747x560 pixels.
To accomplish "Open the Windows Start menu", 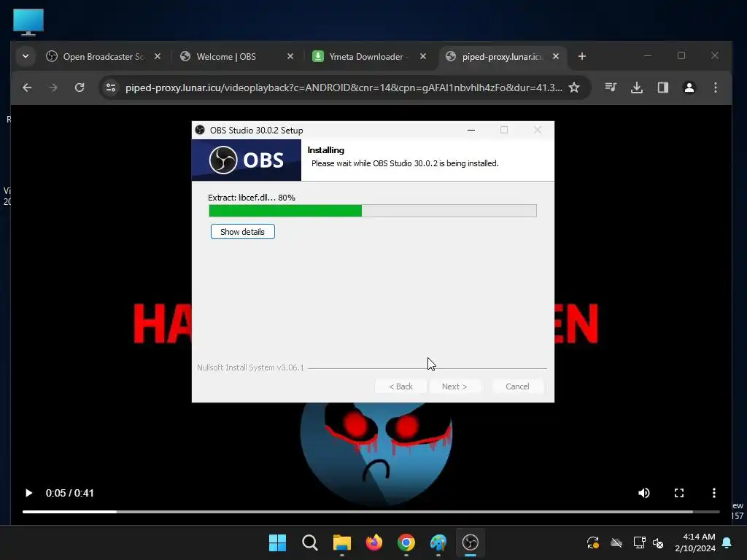I will coord(277,542).
